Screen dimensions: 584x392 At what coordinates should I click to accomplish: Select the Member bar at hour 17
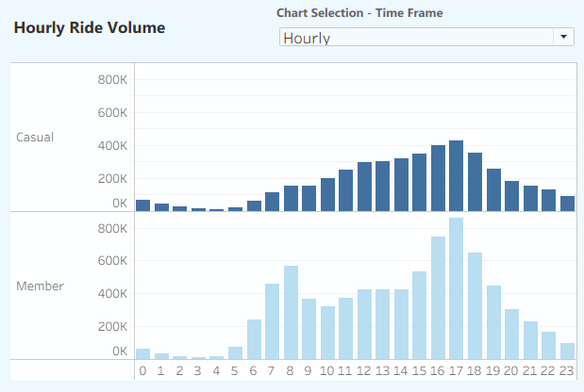point(457,288)
